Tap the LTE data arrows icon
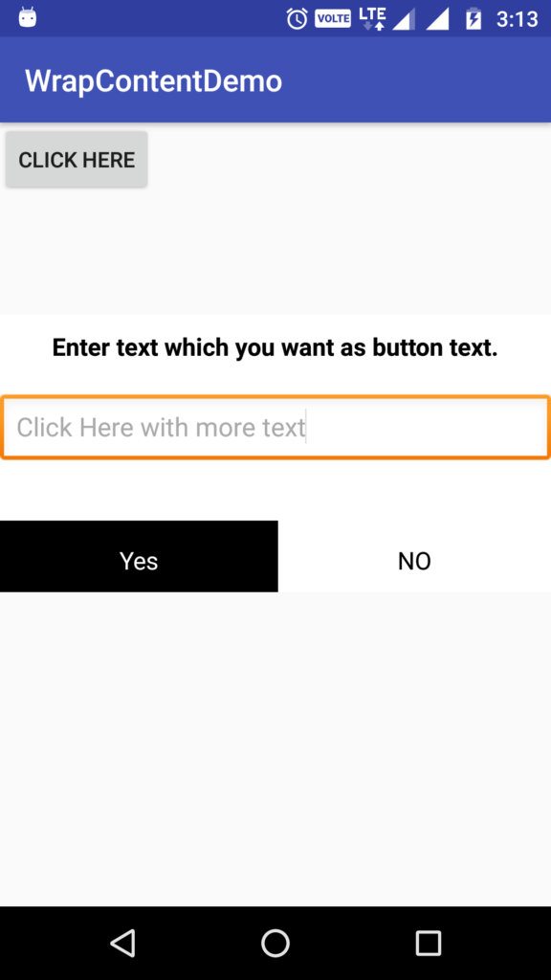 point(373,19)
